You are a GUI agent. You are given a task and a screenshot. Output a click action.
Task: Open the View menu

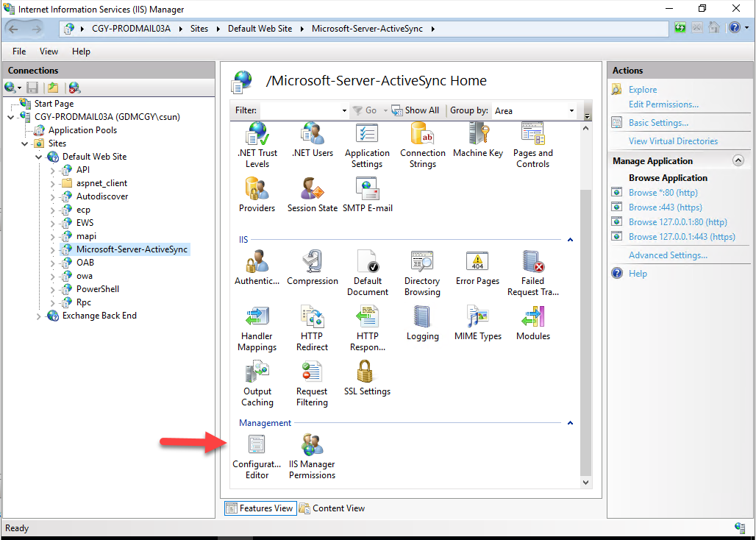click(x=49, y=51)
